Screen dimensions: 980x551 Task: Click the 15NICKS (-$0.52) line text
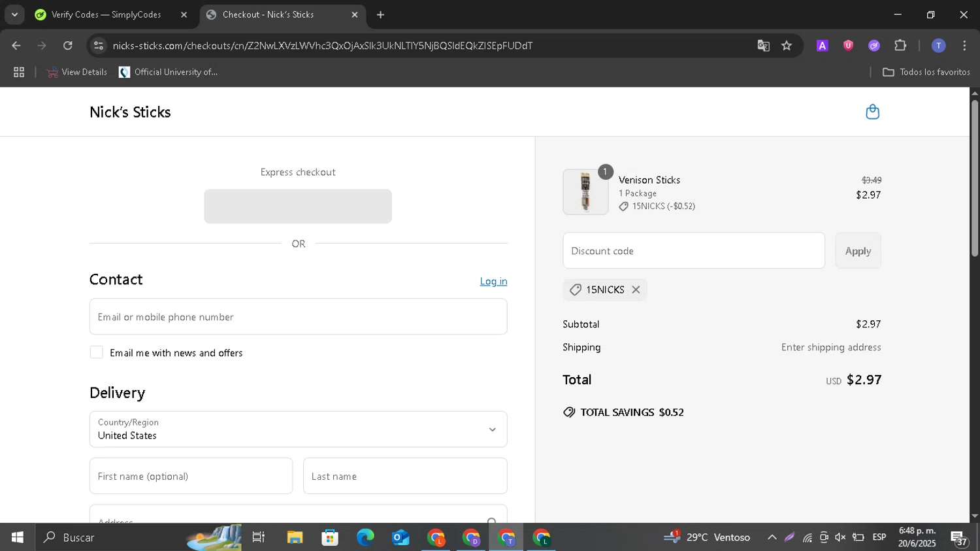click(663, 207)
